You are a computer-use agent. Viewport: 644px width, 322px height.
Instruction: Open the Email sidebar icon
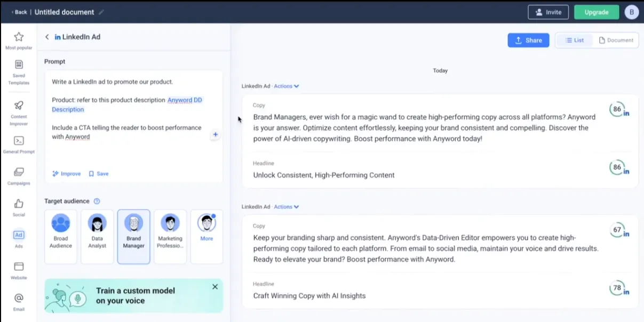point(19,297)
